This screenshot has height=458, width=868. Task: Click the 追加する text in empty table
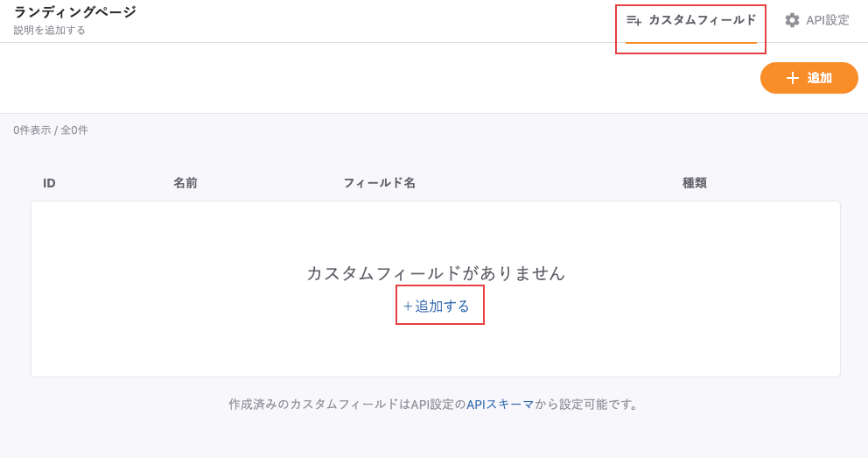pos(443,307)
